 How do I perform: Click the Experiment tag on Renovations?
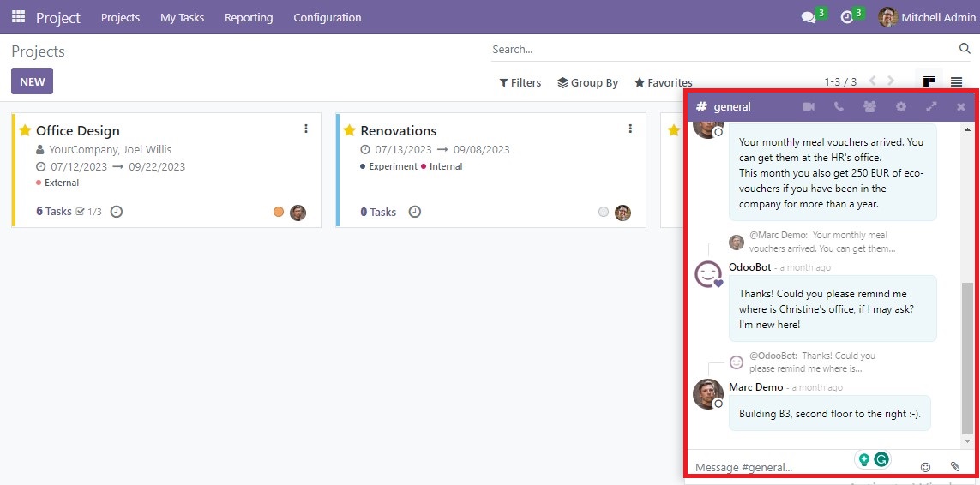[388, 166]
